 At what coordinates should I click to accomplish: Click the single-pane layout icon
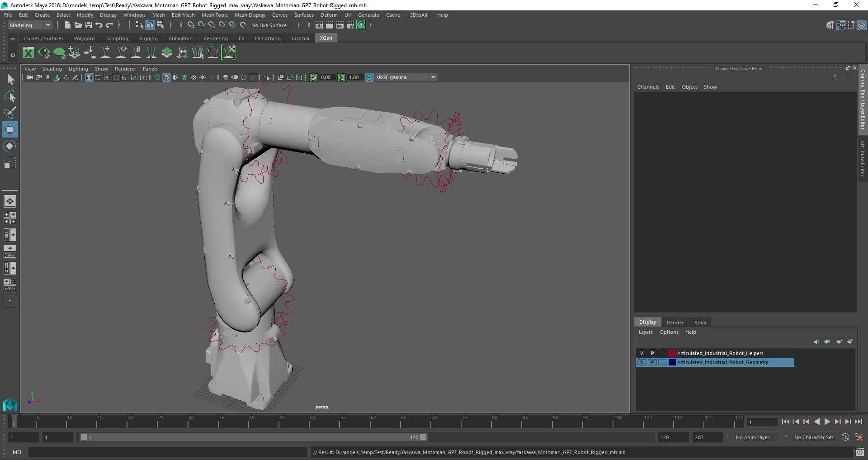click(10, 201)
